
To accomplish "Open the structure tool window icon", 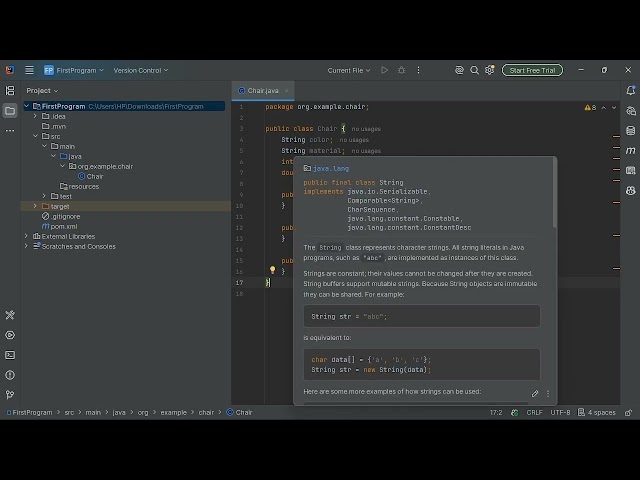I will click(x=10, y=90).
